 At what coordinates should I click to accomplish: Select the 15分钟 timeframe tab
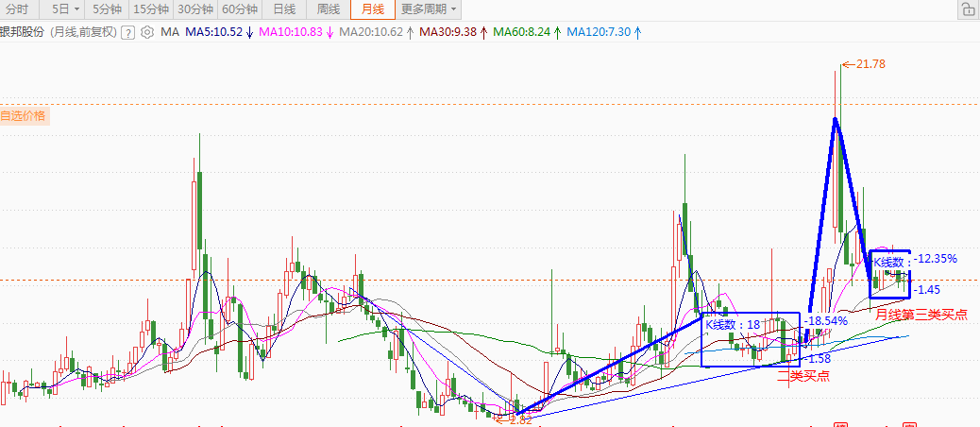click(151, 9)
